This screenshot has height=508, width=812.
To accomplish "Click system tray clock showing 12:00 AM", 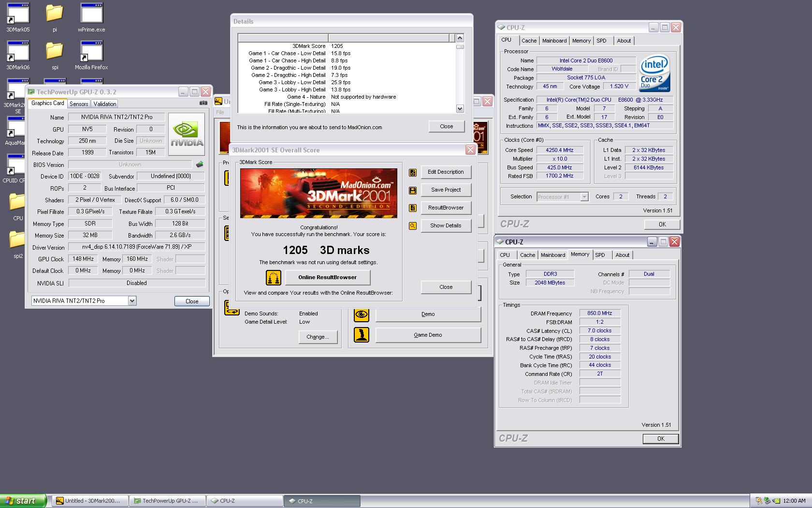I will click(x=794, y=501).
